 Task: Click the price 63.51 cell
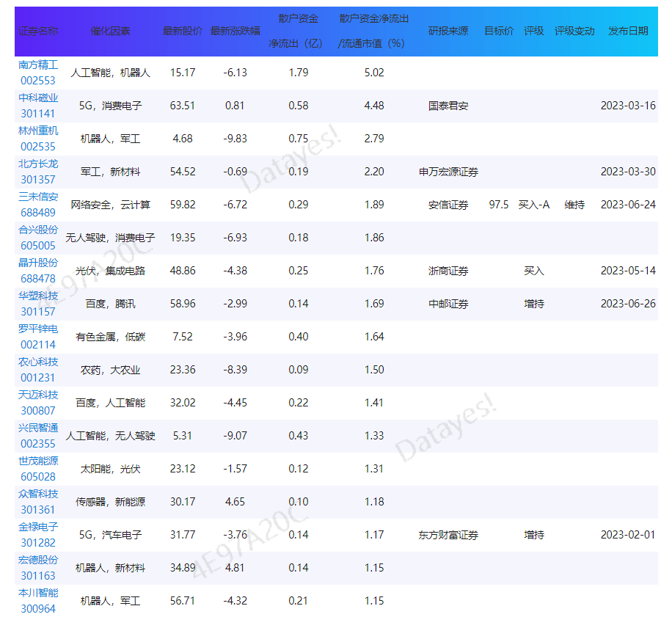tap(183, 106)
